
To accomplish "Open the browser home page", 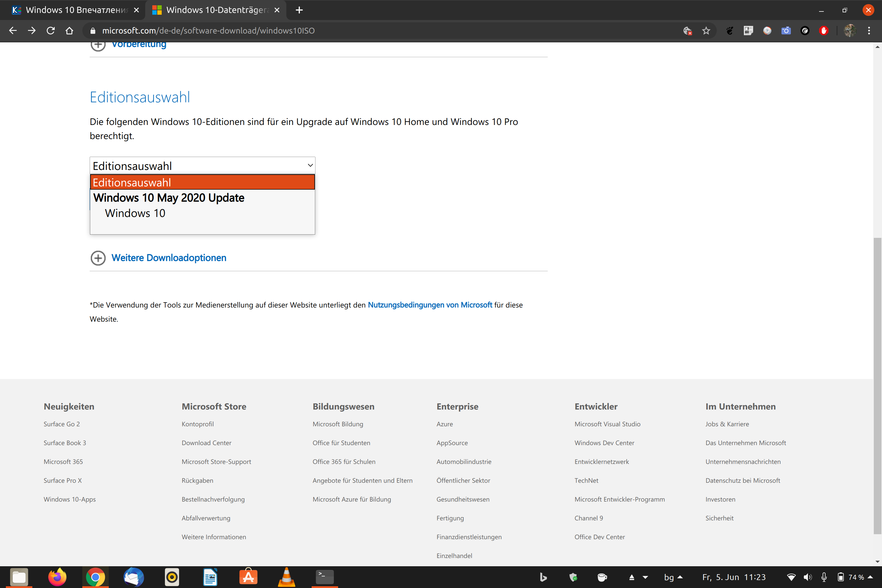I will click(x=69, y=31).
